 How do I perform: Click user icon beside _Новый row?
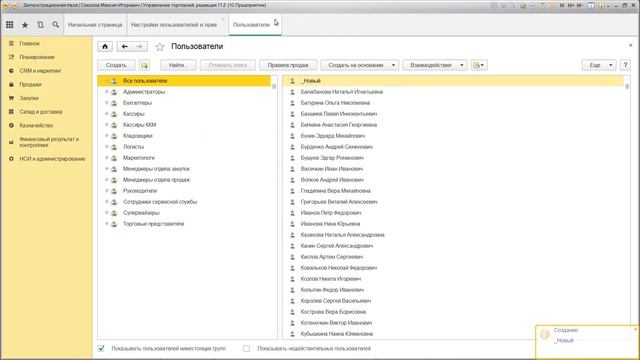click(x=292, y=81)
